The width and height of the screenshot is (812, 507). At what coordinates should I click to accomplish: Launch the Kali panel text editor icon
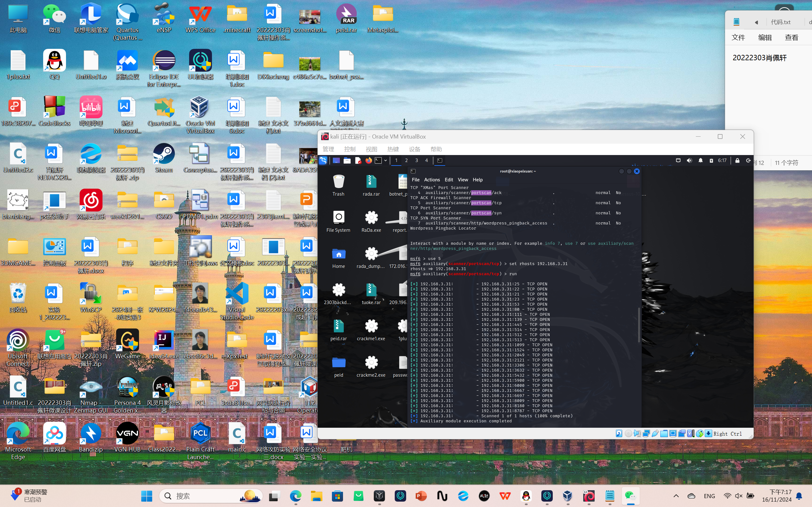click(x=358, y=160)
